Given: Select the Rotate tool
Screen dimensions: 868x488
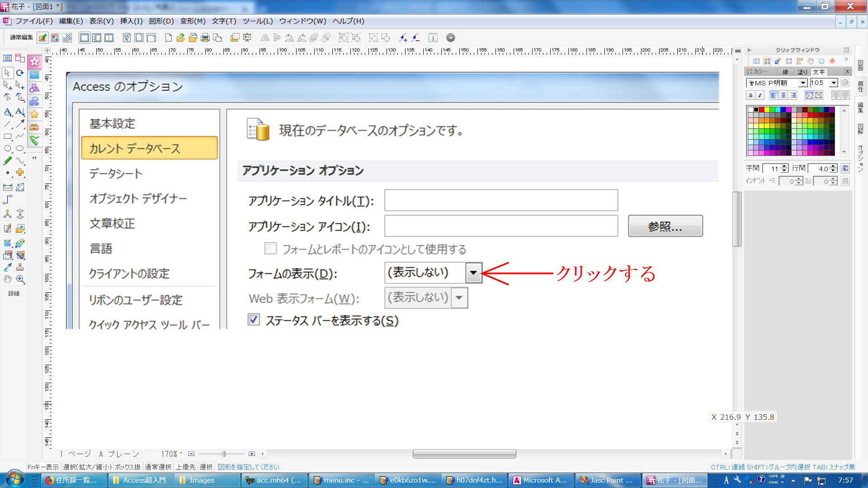Looking at the screenshot, I should tap(20, 72).
